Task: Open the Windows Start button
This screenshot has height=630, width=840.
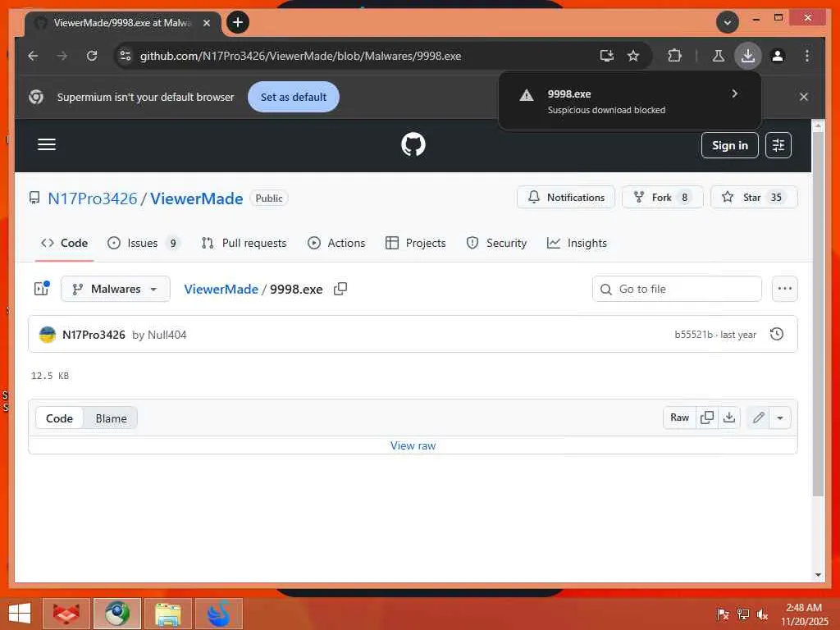Action: tap(20, 614)
